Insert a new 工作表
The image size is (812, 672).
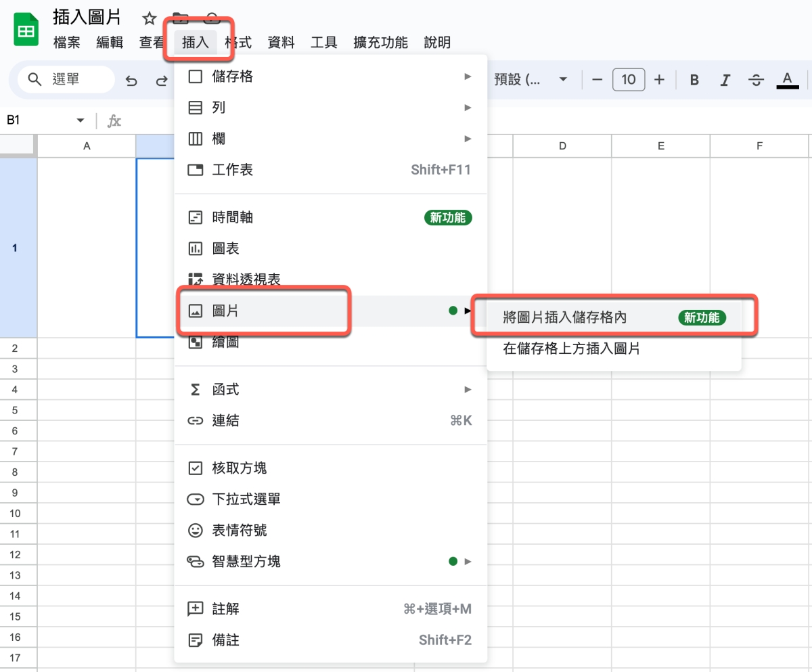point(330,170)
